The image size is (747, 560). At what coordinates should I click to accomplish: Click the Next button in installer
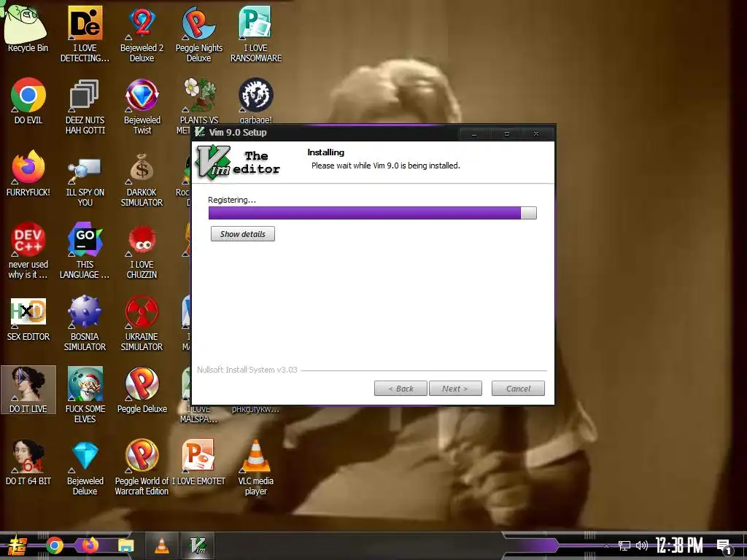point(455,389)
